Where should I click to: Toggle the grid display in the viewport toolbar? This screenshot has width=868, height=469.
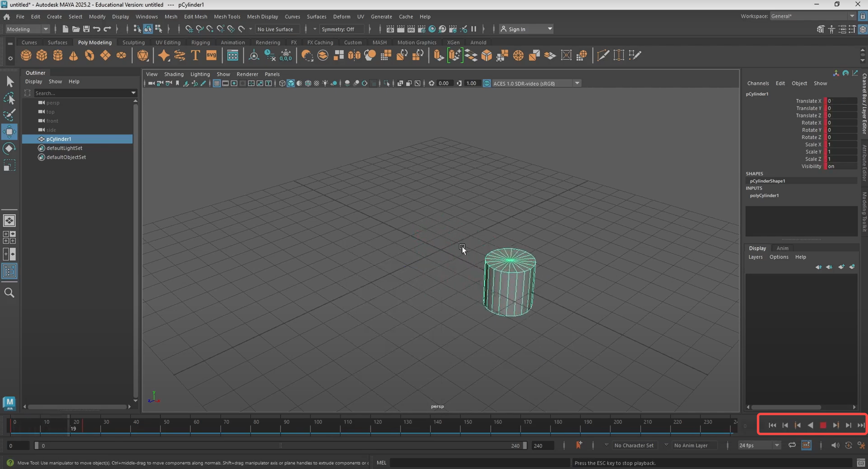[217, 83]
